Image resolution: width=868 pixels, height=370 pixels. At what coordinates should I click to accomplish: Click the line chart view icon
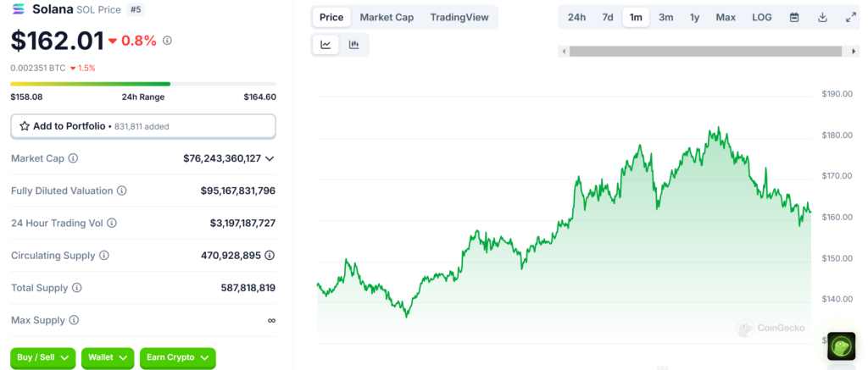(x=325, y=45)
